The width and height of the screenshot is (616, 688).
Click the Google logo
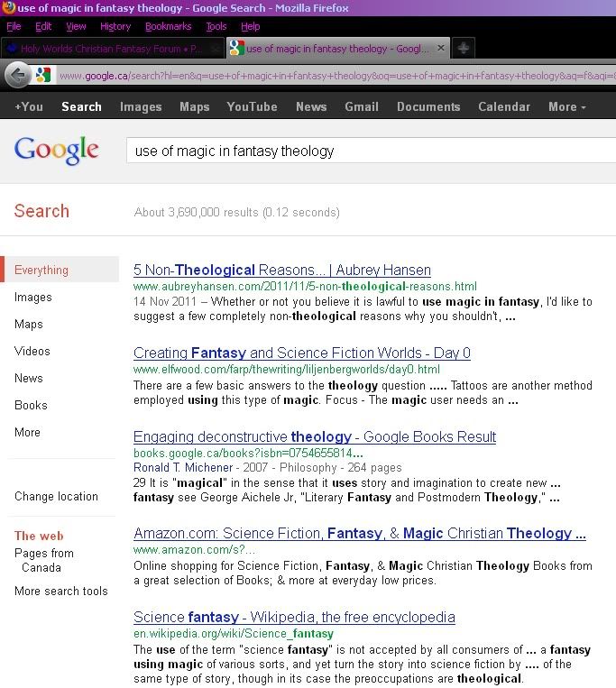pyautogui.click(x=56, y=150)
